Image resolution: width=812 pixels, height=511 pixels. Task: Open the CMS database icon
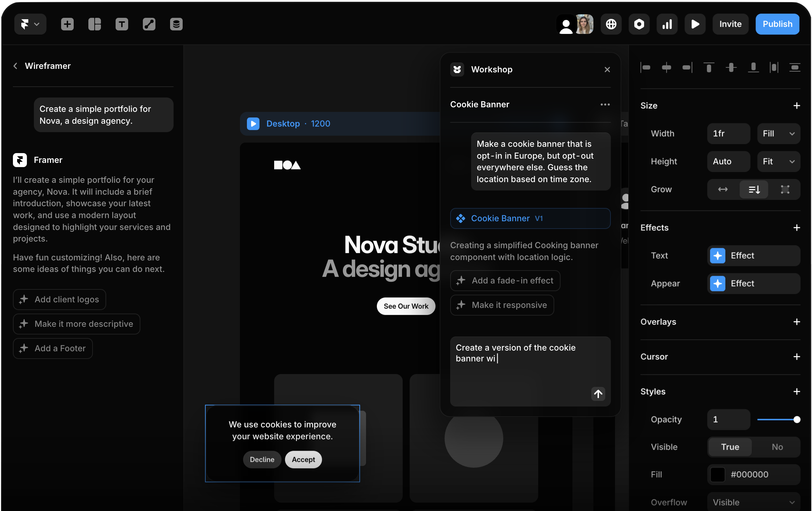pos(176,24)
